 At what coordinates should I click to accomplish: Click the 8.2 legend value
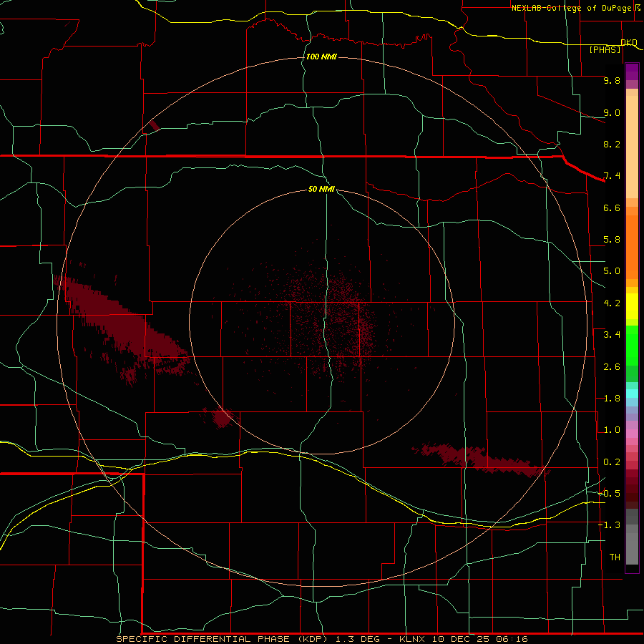point(612,144)
